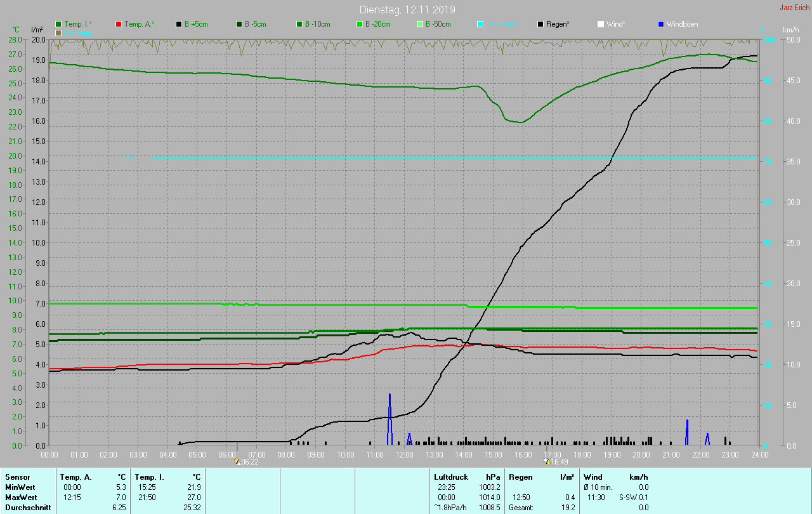Click the black Regen* legend swatch

click(x=540, y=24)
